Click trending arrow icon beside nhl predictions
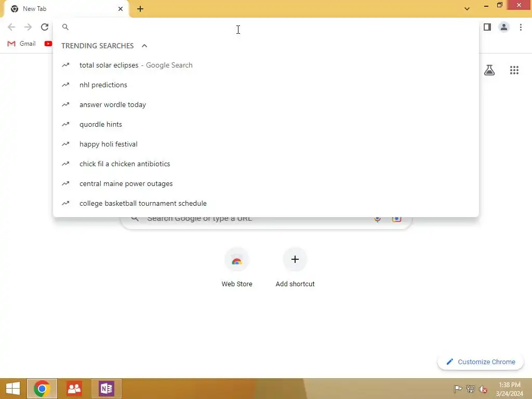The height and width of the screenshot is (399, 532). click(65, 85)
